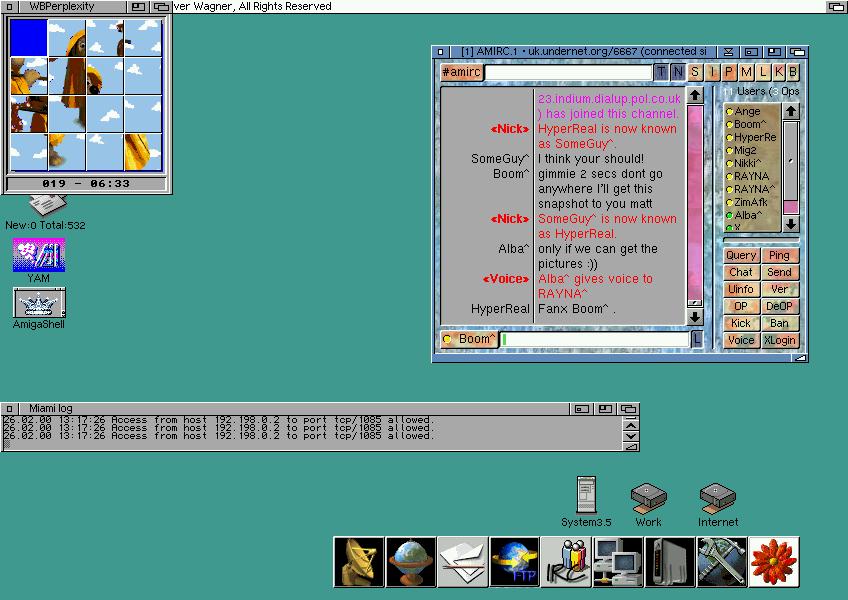Image resolution: width=848 pixels, height=600 pixels.
Task: Open the YAM mail program icon
Action: coord(39,255)
